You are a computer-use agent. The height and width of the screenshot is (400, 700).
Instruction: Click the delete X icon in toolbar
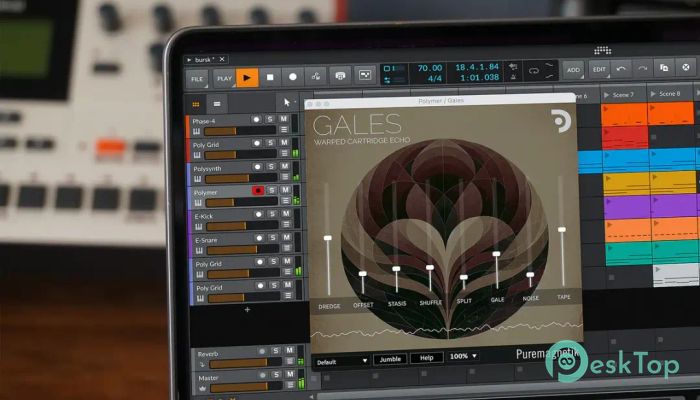[x=686, y=67]
